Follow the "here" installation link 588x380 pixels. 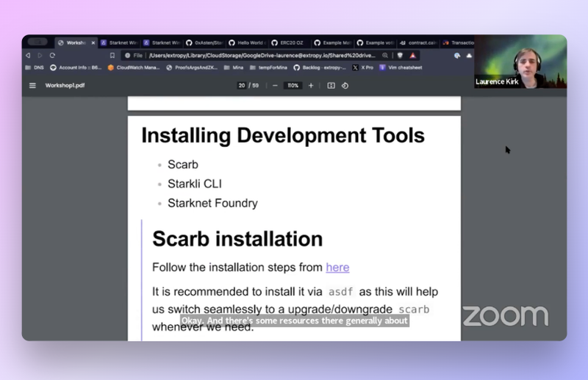pyautogui.click(x=337, y=268)
